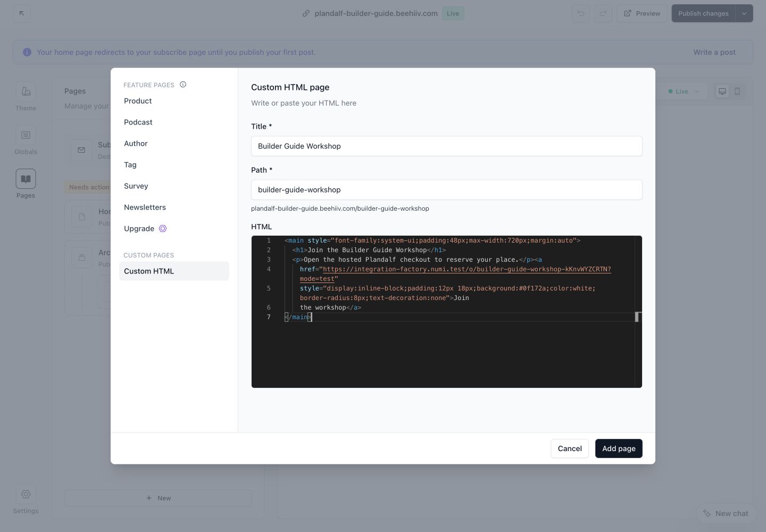Screen dimensions: 766x532
Task: Select Podcast feature page
Action: tap(174, 122)
